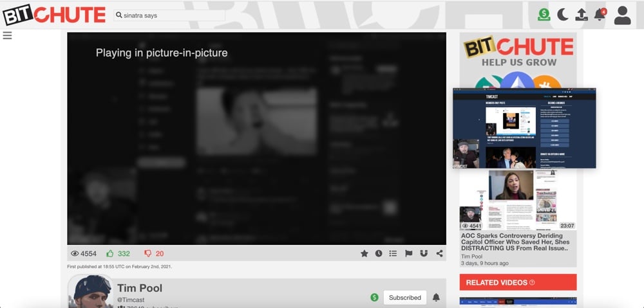Flag the video with the flag icon
644x308 pixels.
(409, 253)
